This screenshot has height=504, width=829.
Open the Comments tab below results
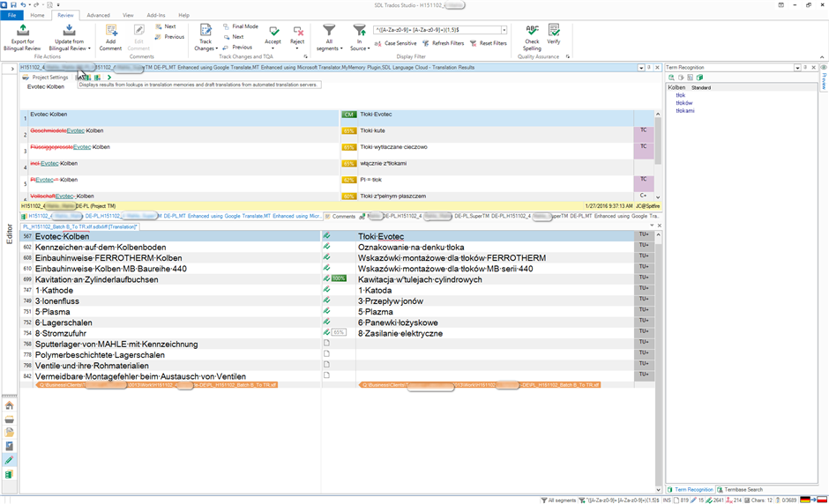coord(340,216)
